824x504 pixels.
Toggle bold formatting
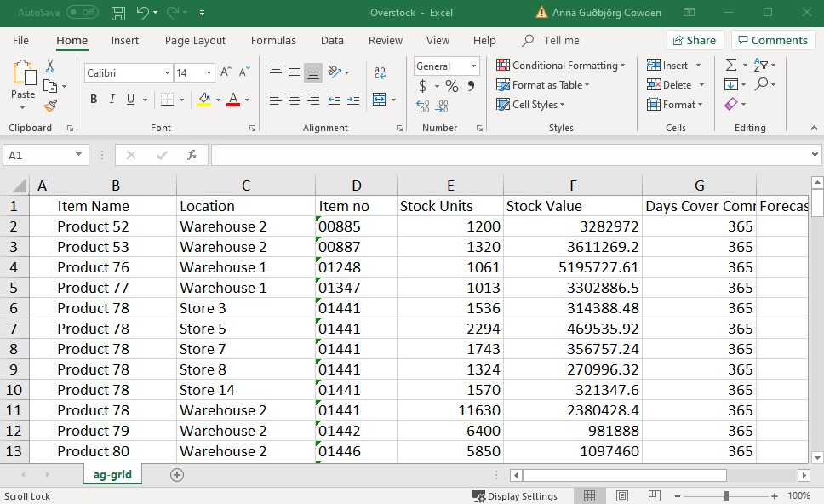[x=93, y=100]
